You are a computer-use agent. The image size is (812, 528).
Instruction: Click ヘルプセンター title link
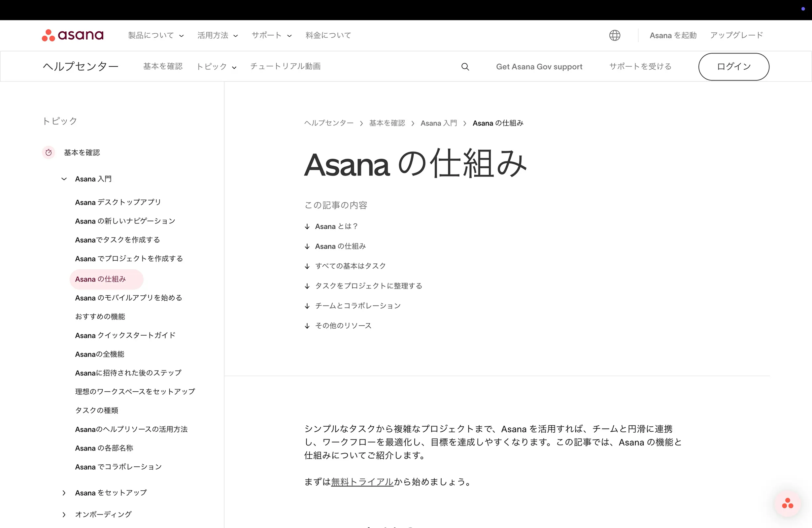(81, 66)
